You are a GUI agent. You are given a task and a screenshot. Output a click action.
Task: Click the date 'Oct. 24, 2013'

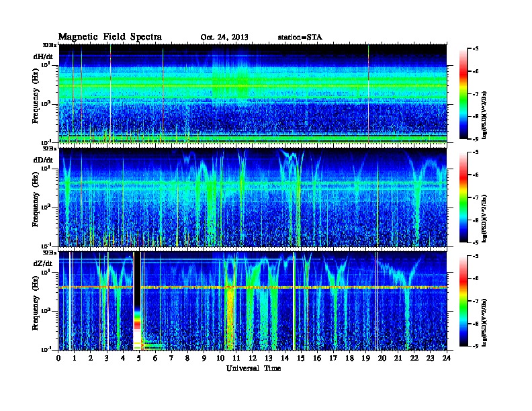click(x=224, y=38)
